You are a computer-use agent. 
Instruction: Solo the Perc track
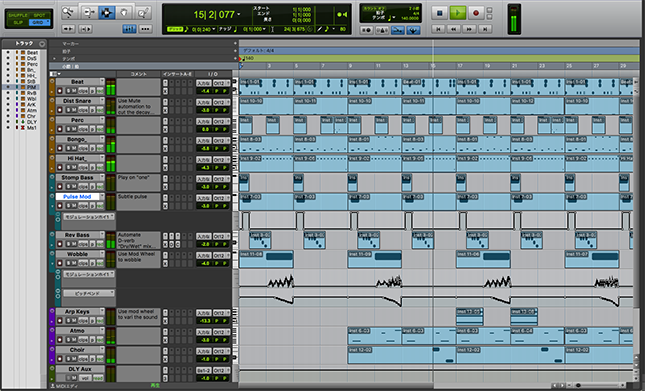click(69, 129)
